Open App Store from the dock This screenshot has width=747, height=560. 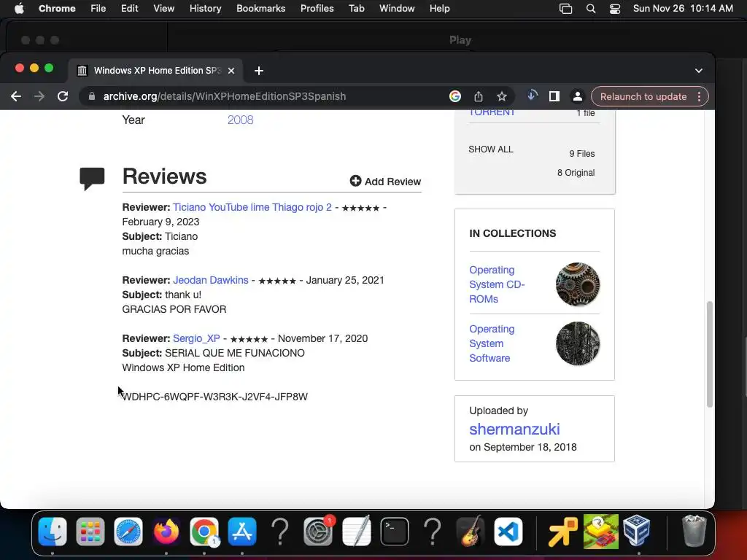(242, 531)
